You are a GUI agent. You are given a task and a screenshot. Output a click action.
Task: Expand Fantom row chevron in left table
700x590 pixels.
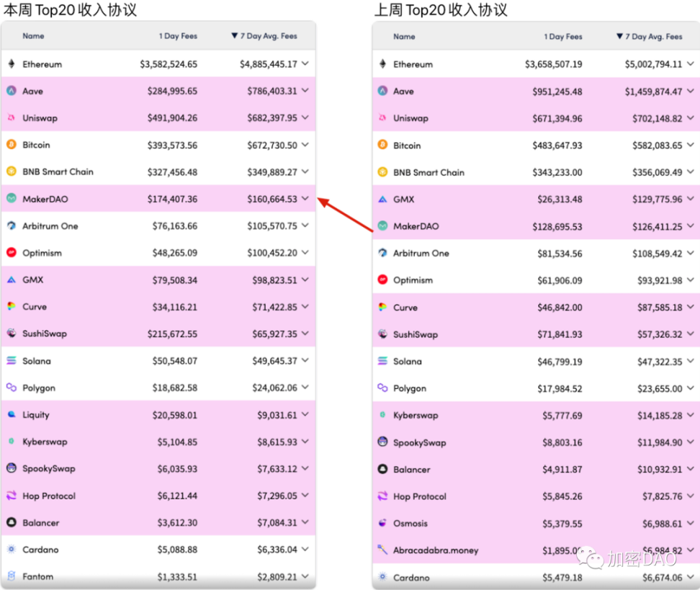point(305,576)
